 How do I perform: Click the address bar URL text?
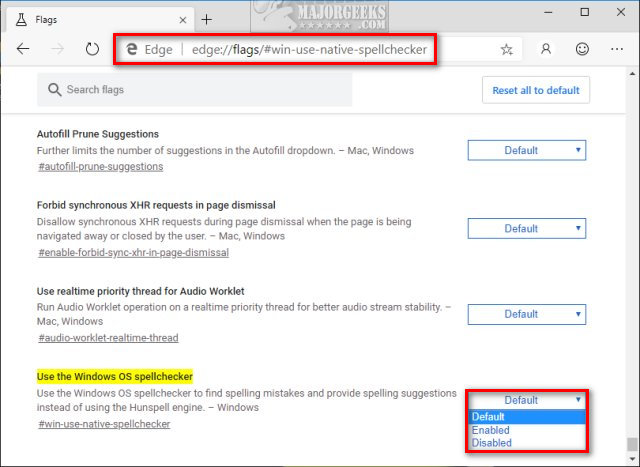coord(309,49)
